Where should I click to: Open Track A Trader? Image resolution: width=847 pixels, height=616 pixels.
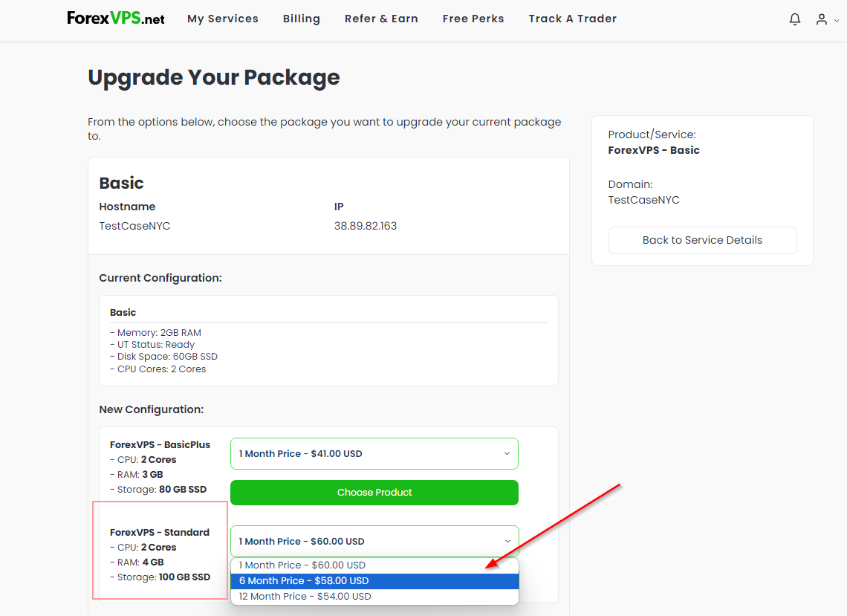[x=573, y=19]
